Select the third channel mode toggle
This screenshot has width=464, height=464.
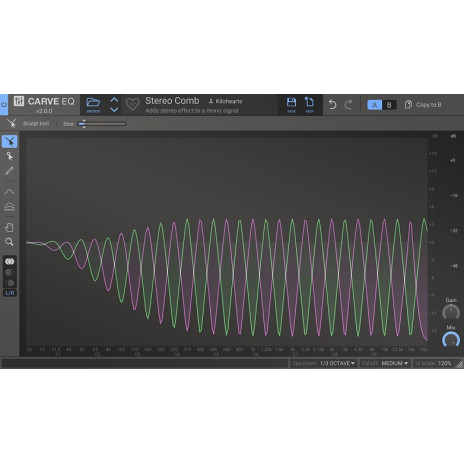click(x=10, y=283)
